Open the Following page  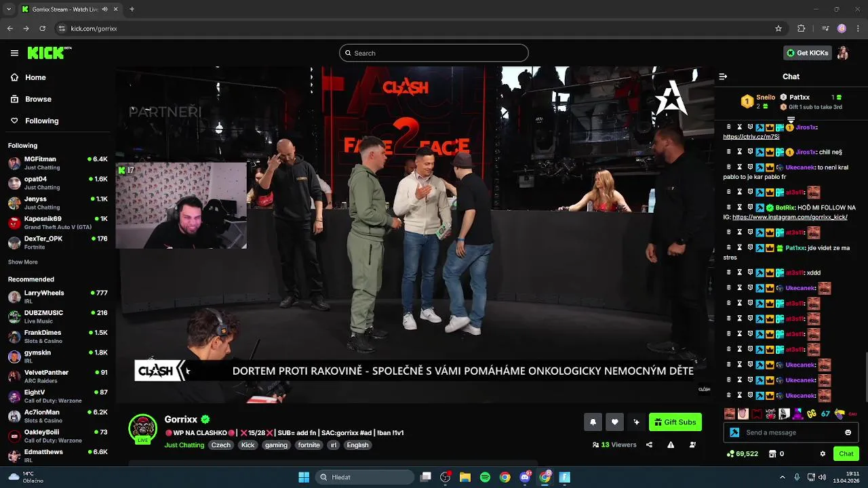pos(34,121)
